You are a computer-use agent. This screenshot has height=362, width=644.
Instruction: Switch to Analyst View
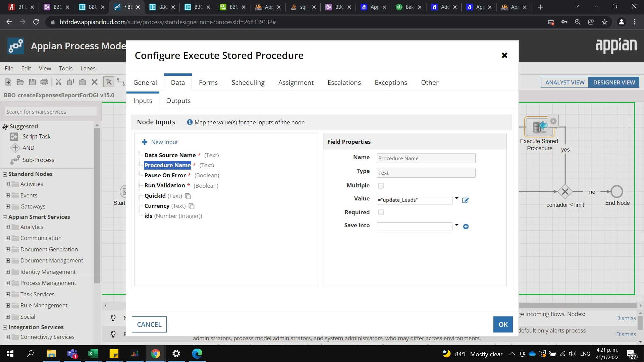tap(565, 82)
